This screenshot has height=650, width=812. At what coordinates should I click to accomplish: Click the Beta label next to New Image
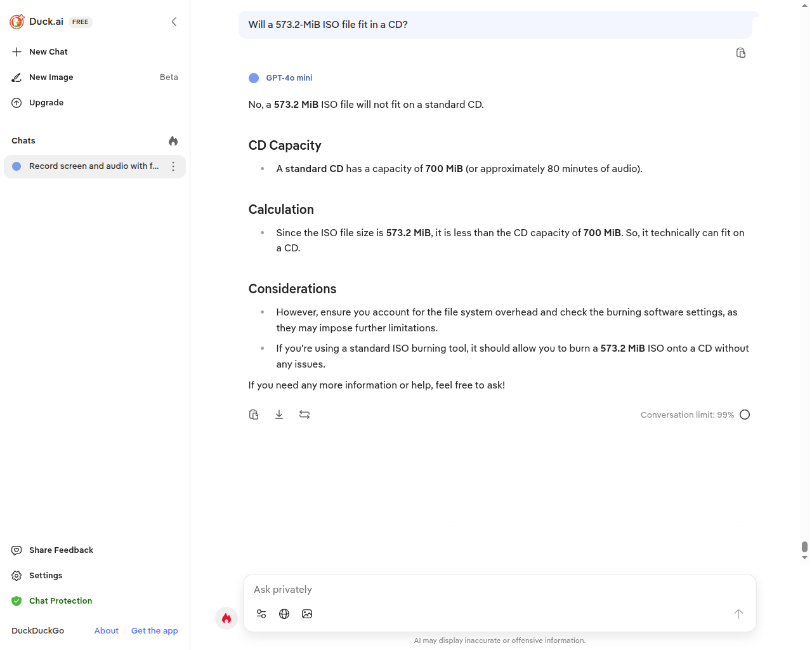169,77
